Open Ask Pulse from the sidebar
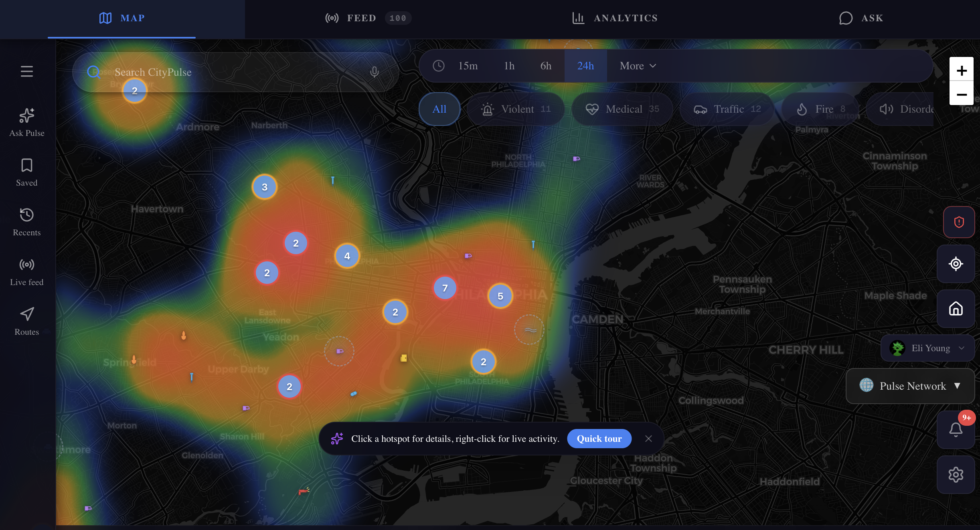 27,123
